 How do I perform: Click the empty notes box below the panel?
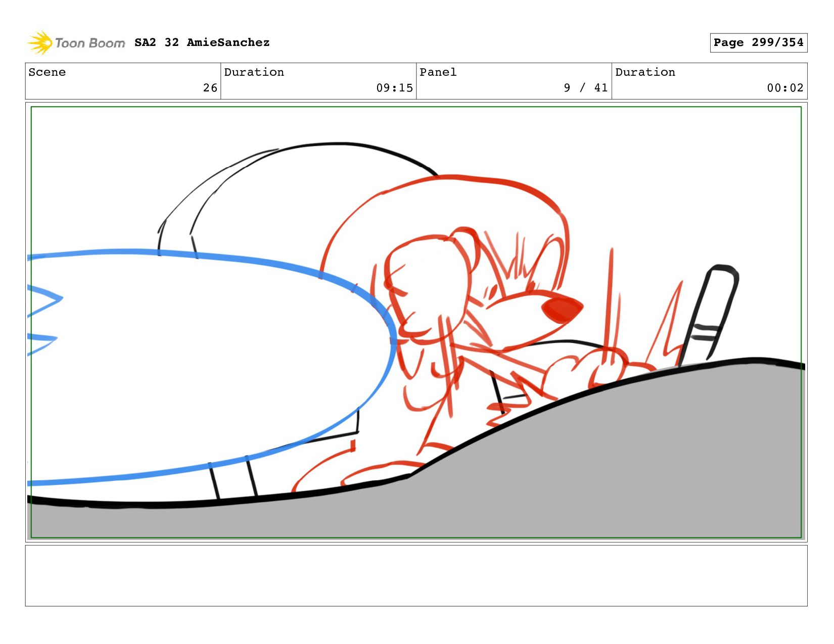coord(416,575)
